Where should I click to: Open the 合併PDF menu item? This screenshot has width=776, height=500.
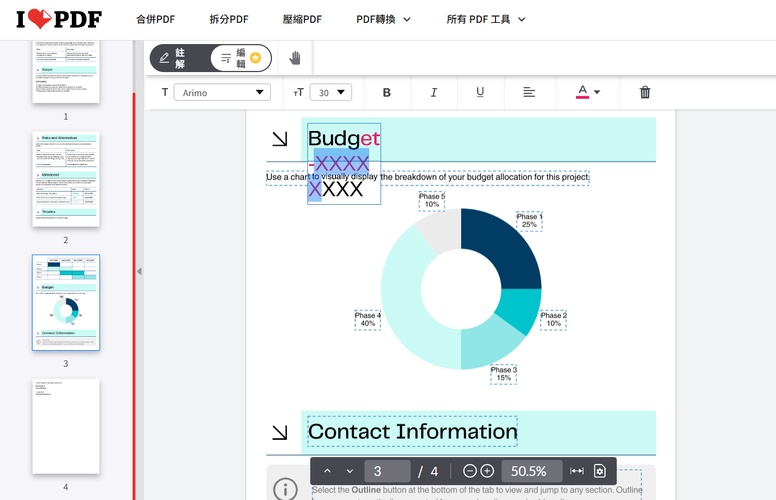[x=155, y=19]
